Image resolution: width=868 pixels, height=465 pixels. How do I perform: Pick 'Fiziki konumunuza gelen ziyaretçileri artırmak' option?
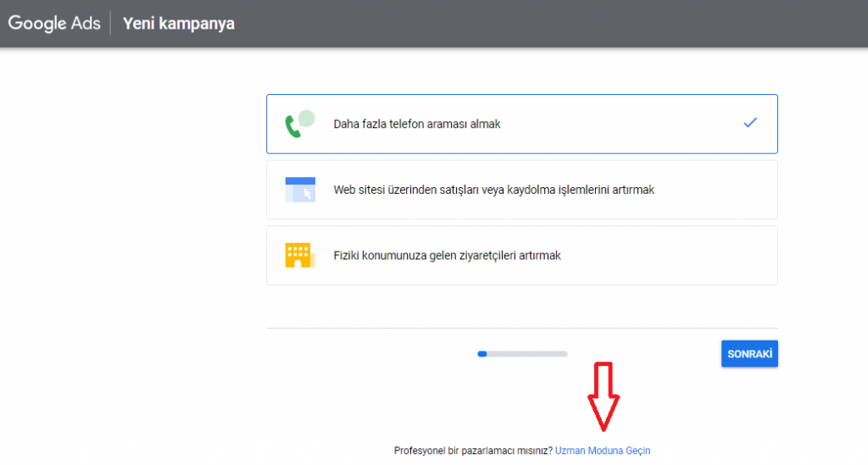click(522, 256)
